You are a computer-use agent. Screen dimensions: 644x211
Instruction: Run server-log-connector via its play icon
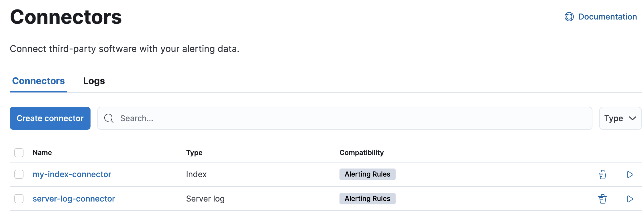click(630, 198)
